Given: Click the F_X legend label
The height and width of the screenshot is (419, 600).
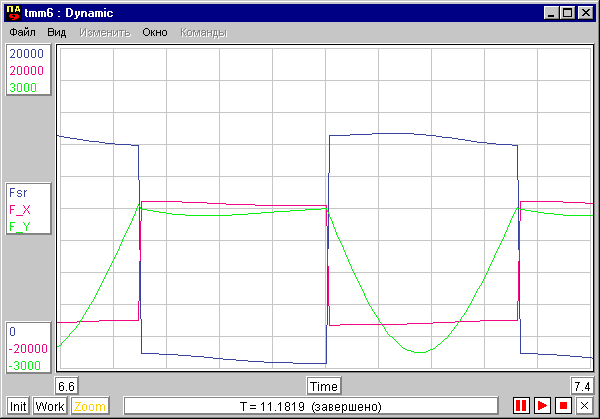Looking at the screenshot, I should point(20,209).
